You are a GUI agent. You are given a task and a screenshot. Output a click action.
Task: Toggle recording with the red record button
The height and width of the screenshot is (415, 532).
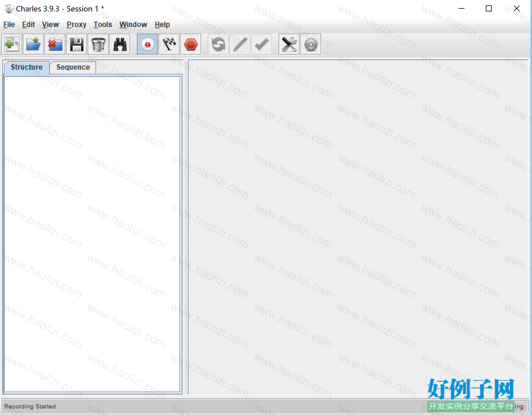coord(147,44)
